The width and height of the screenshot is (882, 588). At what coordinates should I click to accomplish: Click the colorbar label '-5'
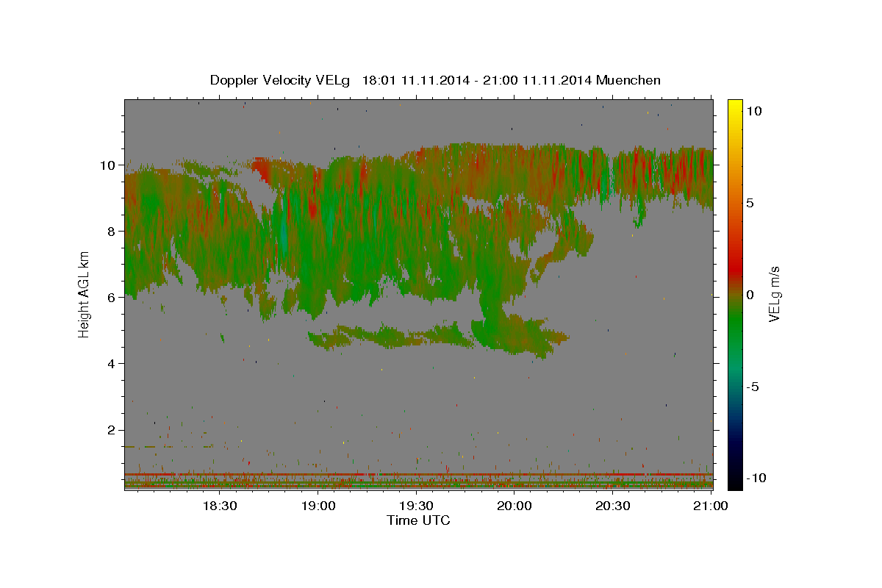pos(752,387)
